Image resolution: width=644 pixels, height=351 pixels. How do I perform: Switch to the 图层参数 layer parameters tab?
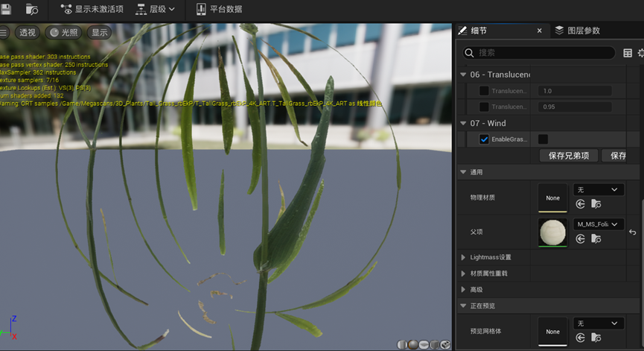(578, 31)
